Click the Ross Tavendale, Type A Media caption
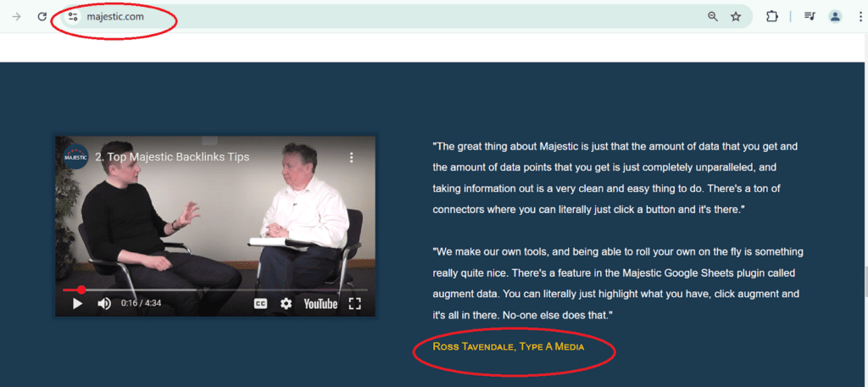Viewport: 868px width, 387px height. click(x=509, y=347)
